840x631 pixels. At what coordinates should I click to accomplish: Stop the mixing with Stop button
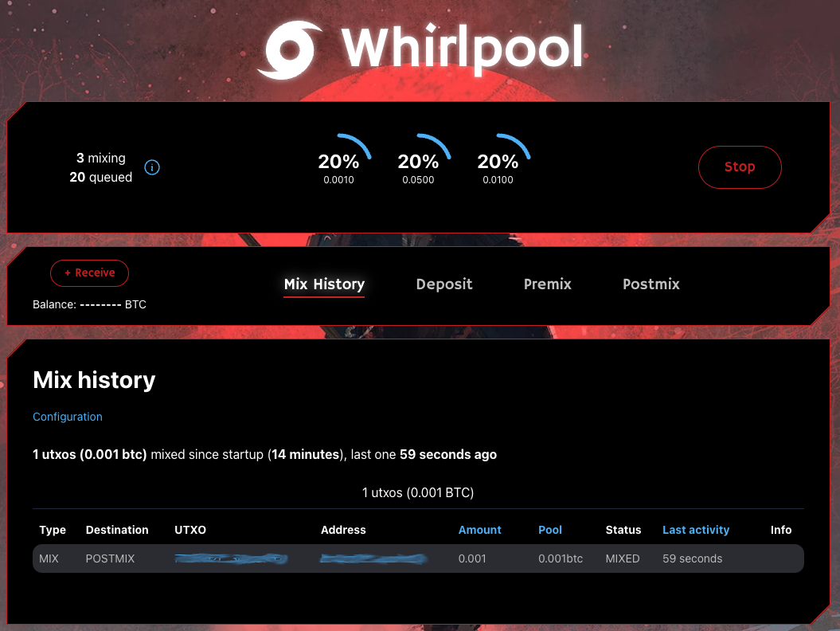coord(740,167)
